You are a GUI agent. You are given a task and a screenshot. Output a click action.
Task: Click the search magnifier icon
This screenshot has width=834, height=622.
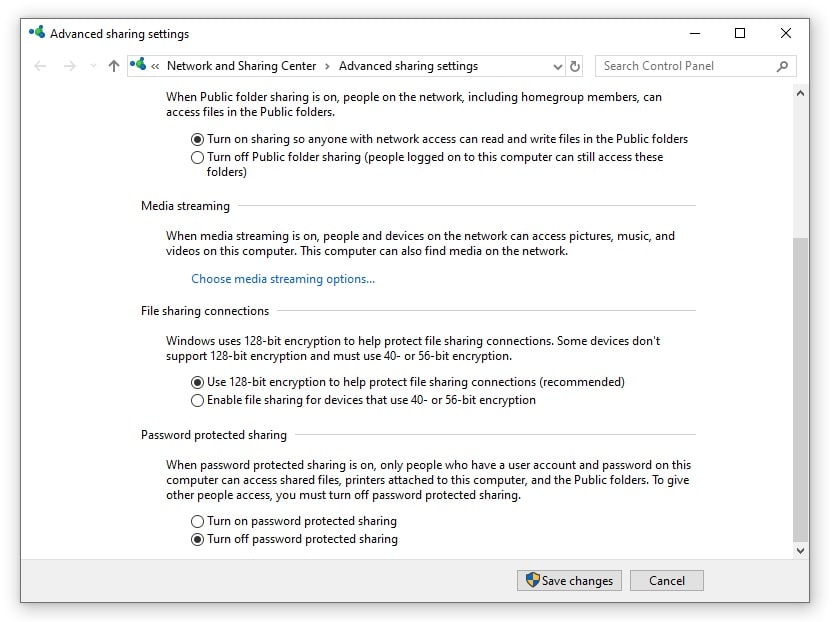click(782, 67)
